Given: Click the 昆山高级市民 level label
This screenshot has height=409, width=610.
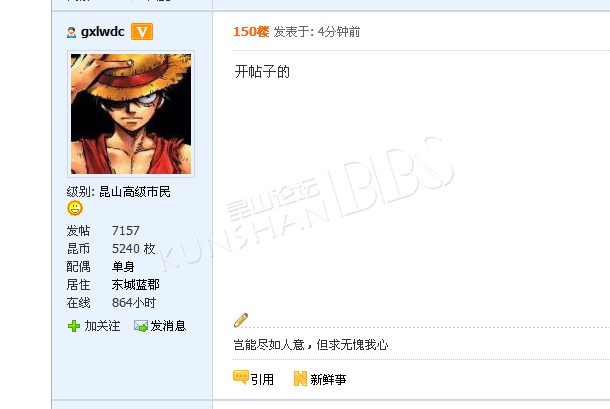Looking at the screenshot, I should [x=135, y=191].
